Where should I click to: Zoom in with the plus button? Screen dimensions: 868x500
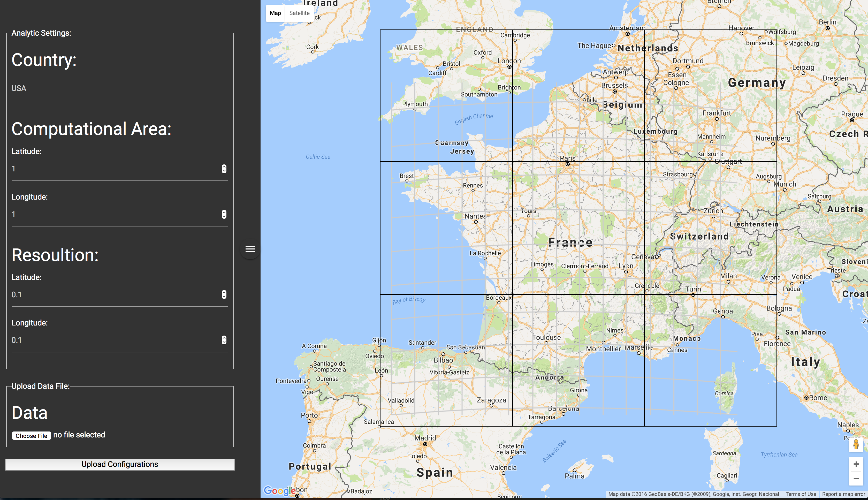tap(856, 464)
